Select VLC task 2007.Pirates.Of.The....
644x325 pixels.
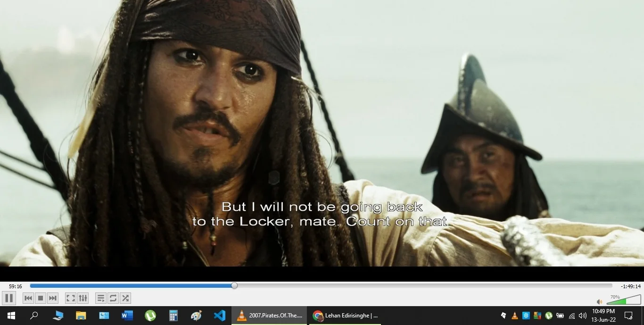269,316
